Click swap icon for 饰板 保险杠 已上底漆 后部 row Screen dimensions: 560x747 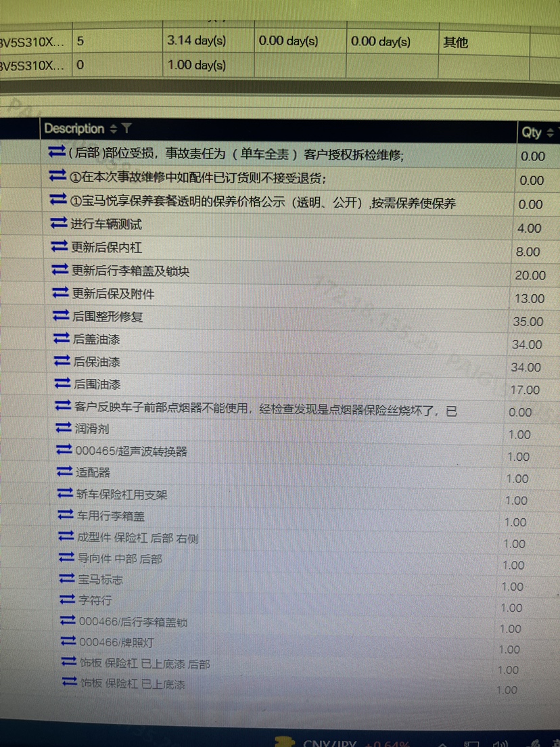[x=68, y=662]
